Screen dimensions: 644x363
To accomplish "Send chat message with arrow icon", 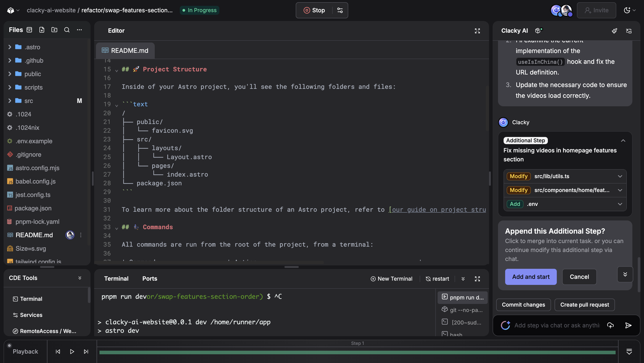I will click(628, 325).
